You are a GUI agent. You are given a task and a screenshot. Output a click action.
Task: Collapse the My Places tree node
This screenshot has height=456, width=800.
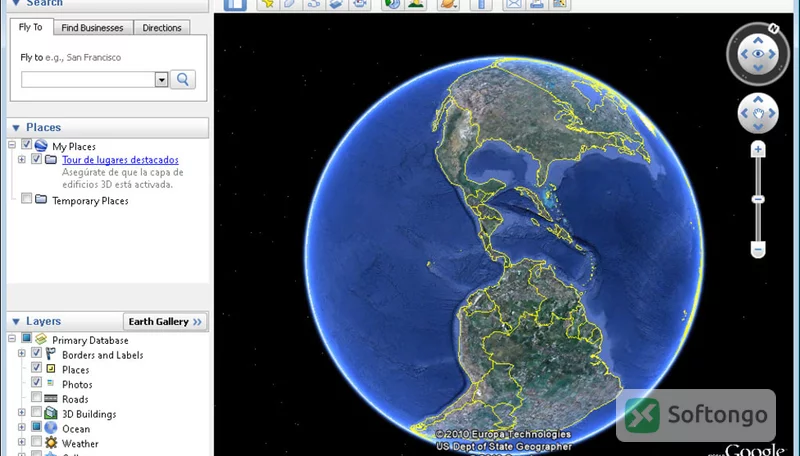[12, 145]
